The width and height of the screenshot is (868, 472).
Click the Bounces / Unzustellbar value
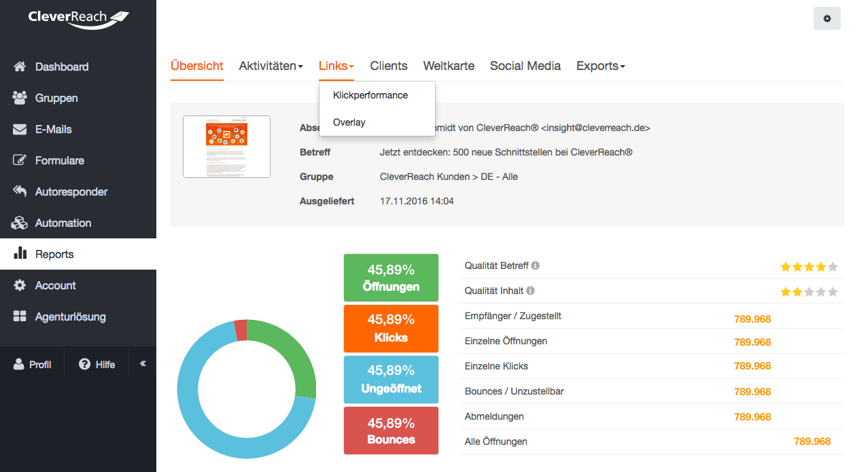(752, 392)
